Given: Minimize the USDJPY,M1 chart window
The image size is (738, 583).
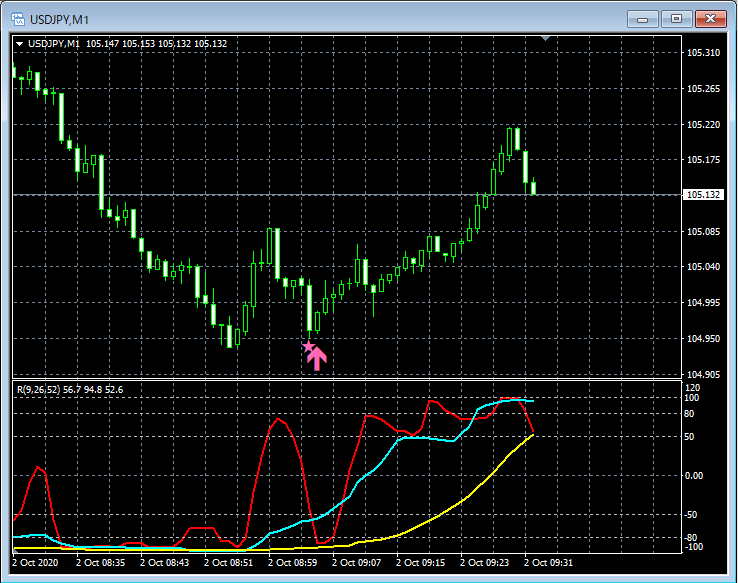Looking at the screenshot, I should 642,19.
